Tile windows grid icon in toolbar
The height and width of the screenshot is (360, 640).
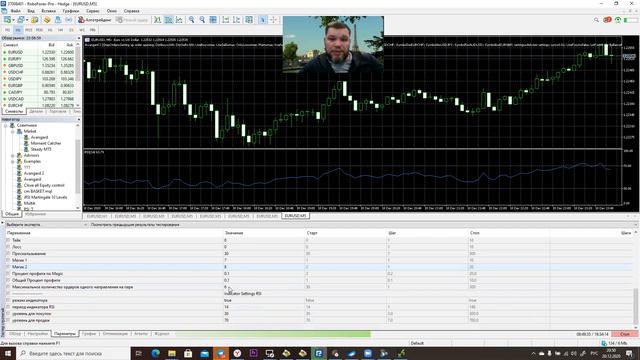213,20
